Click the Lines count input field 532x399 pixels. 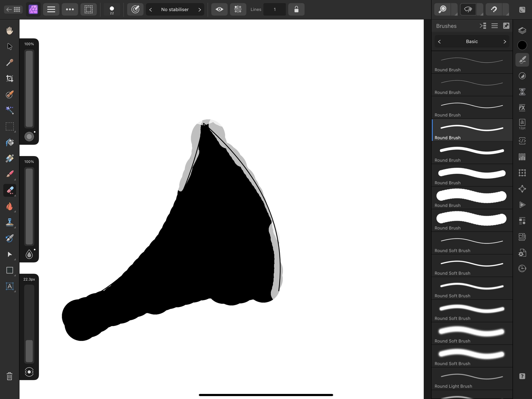click(x=274, y=9)
